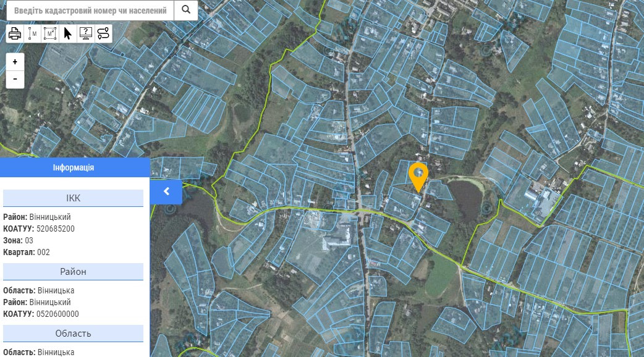644x357 pixels.
Task: Select the distance measuring tool
Action: [x=32, y=33]
